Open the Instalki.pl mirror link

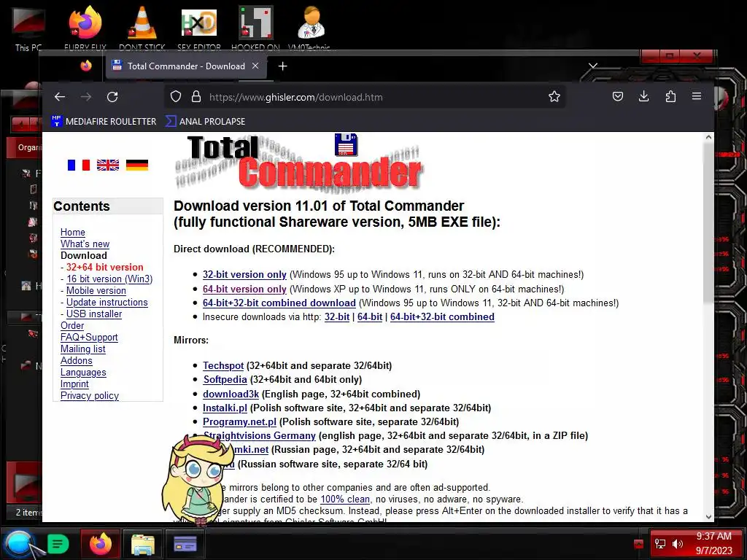point(225,408)
